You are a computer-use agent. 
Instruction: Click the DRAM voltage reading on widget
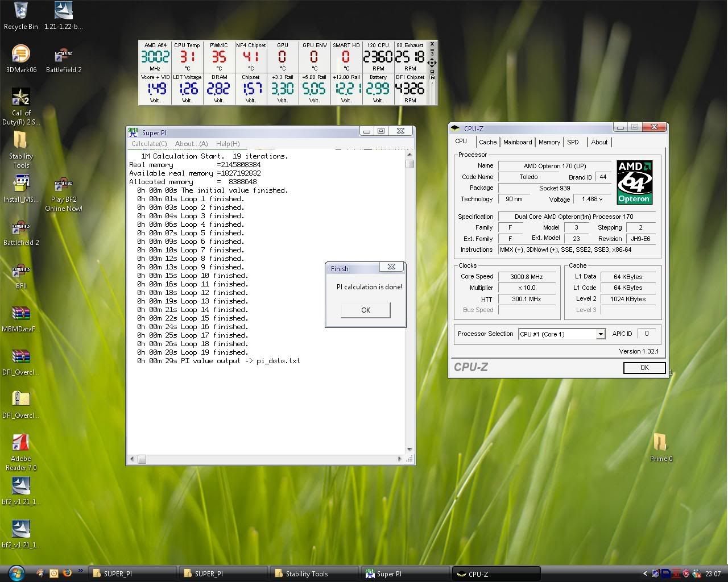click(219, 89)
